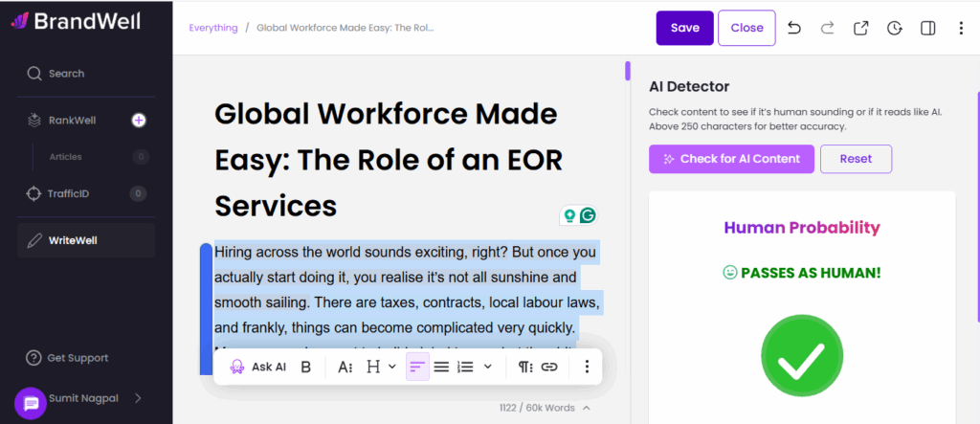
Task: Toggle the right sidebar panel icon
Action: [927, 28]
